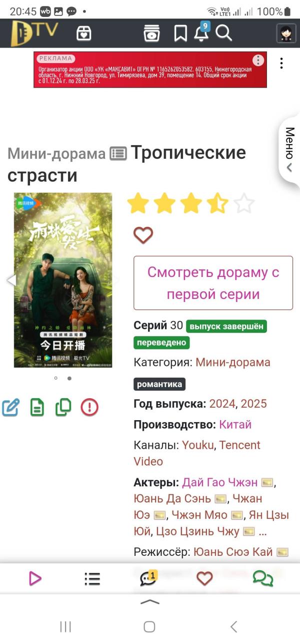Expand the bottom sheet chevron handle

pos(150,602)
